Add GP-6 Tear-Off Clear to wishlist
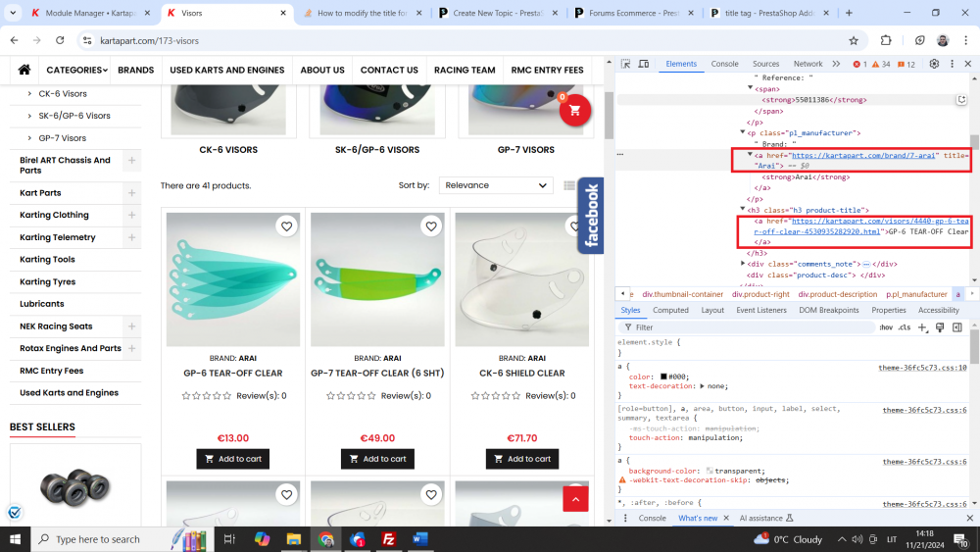The width and height of the screenshot is (980, 552). (x=286, y=226)
